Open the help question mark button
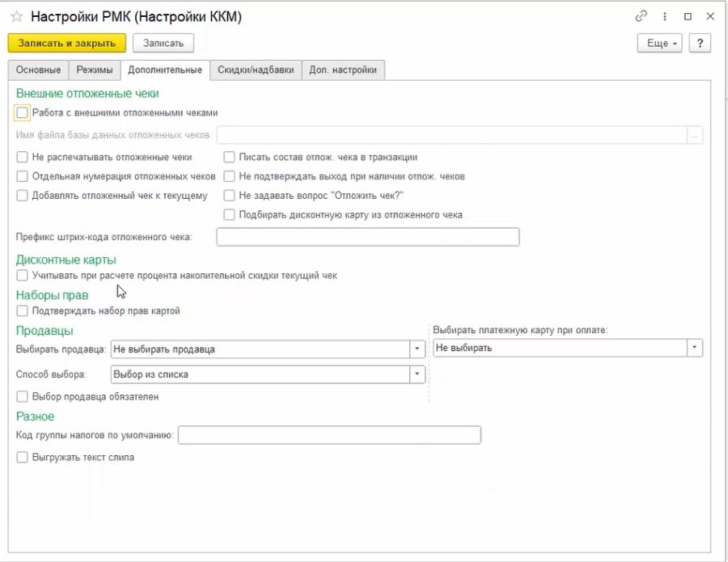 click(x=700, y=43)
